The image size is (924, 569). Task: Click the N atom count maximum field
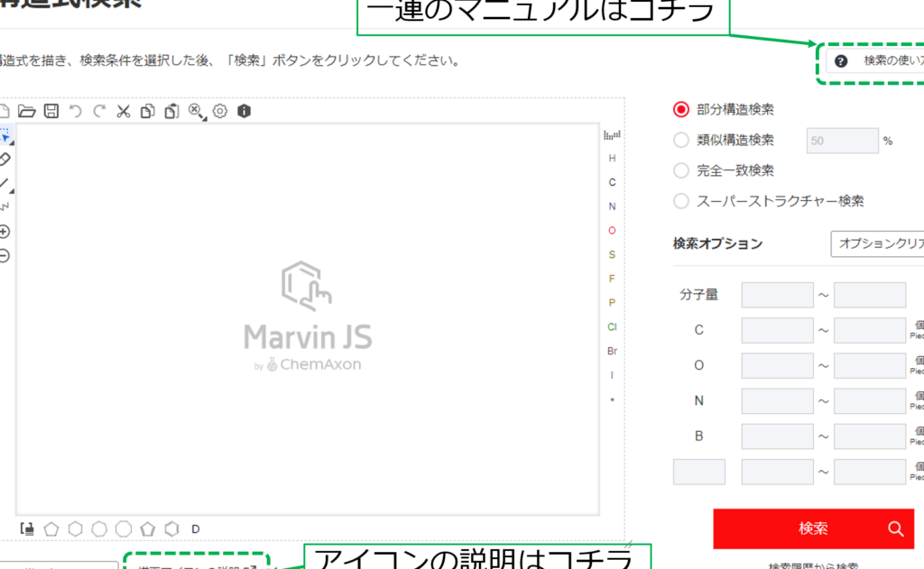tap(870, 400)
